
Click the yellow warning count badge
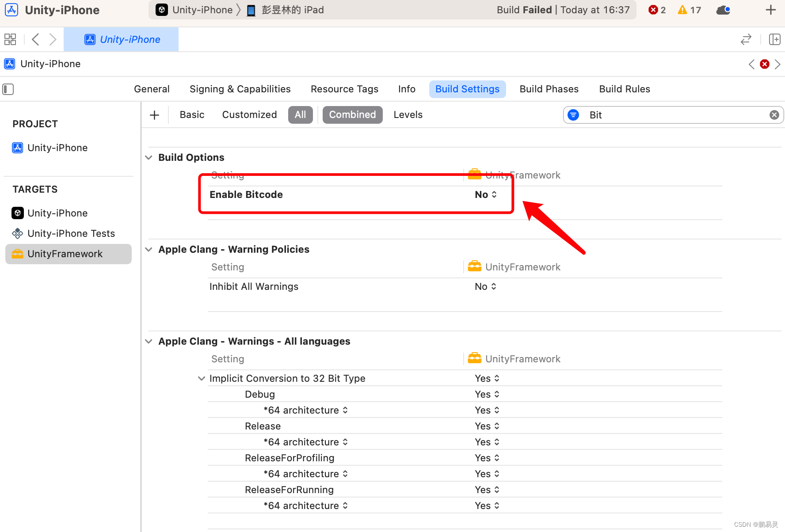tap(690, 10)
